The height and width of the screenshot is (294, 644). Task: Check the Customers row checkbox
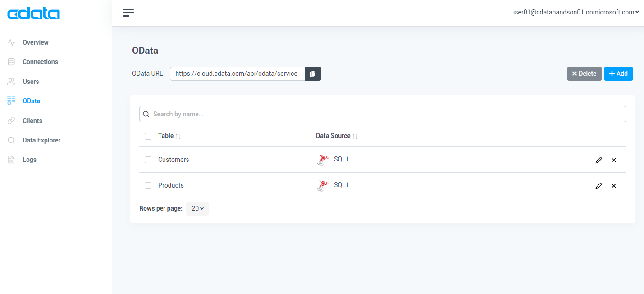point(148,160)
